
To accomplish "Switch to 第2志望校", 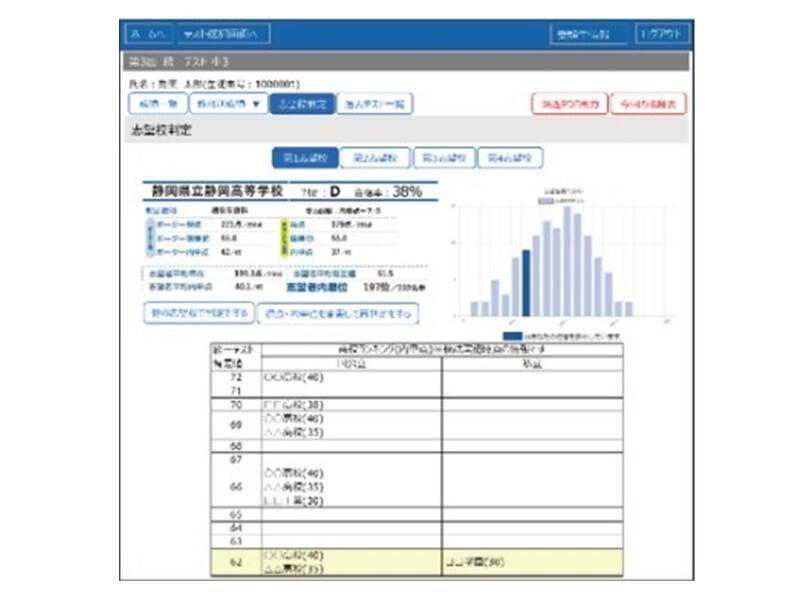I will [372, 158].
